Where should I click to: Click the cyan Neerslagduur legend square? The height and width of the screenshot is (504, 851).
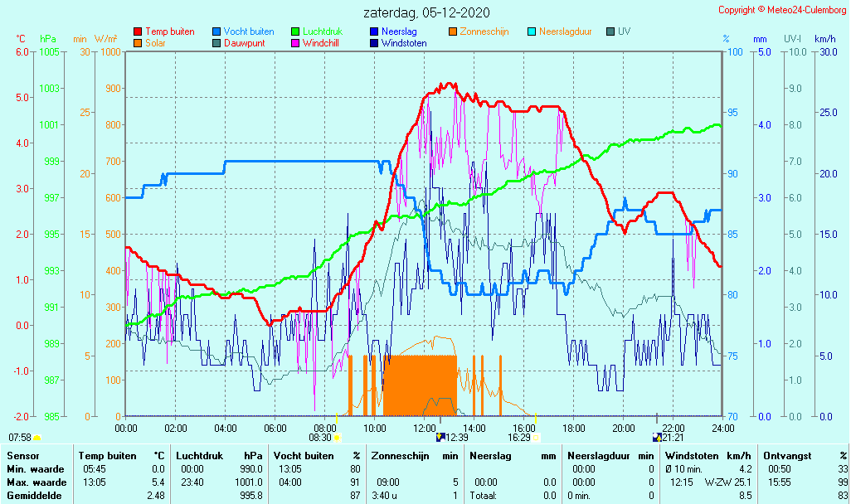click(532, 31)
